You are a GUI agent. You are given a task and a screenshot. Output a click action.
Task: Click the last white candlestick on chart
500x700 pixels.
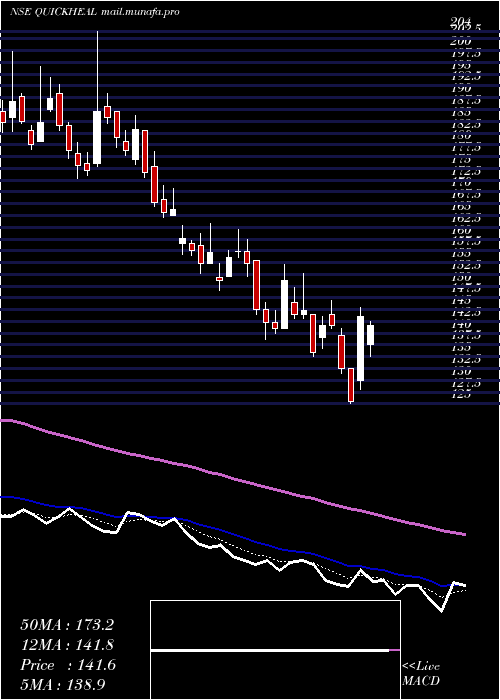pyautogui.click(x=370, y=335)
